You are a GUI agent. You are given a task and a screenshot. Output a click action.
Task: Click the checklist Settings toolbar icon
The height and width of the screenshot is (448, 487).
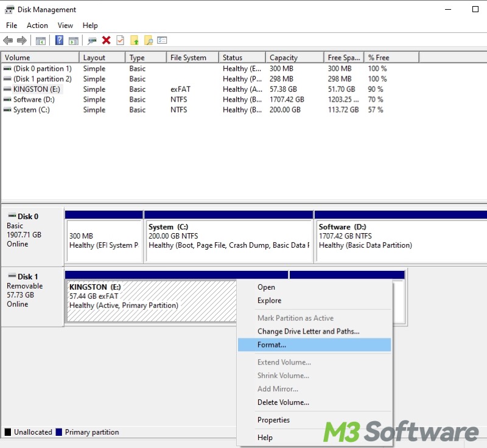[162, 40]
